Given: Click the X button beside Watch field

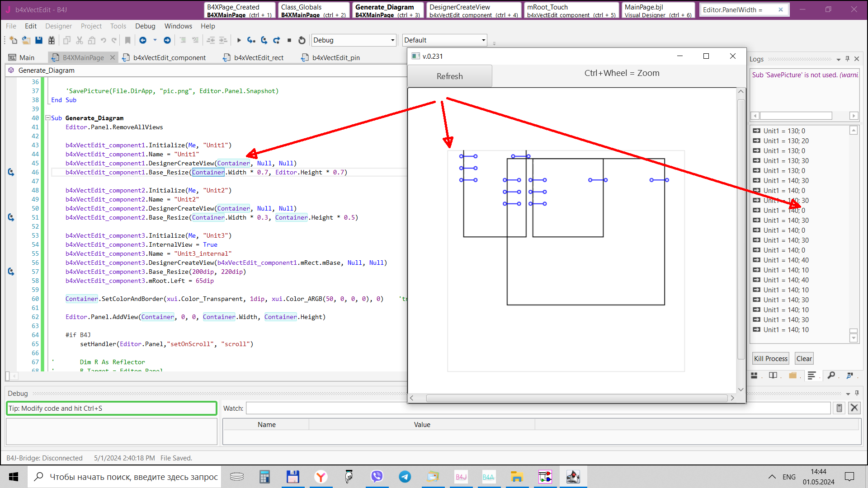Looking at the screenshot, I should tap(854, 408).
